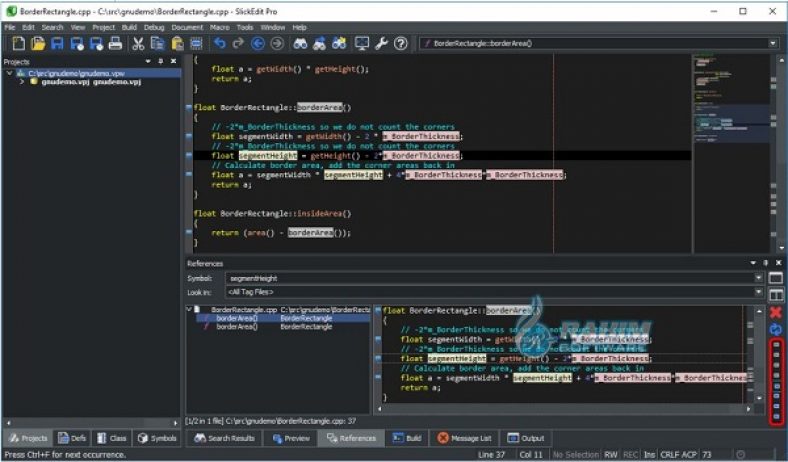
Task: Select the second borderArea() reference entry
Action: tap(237, 327)
